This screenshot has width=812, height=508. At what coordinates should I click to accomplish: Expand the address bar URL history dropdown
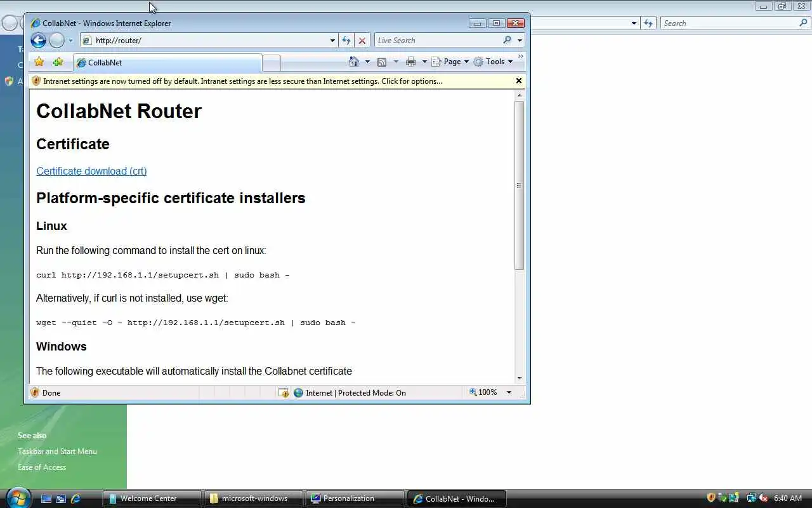(x=332, y=41)
